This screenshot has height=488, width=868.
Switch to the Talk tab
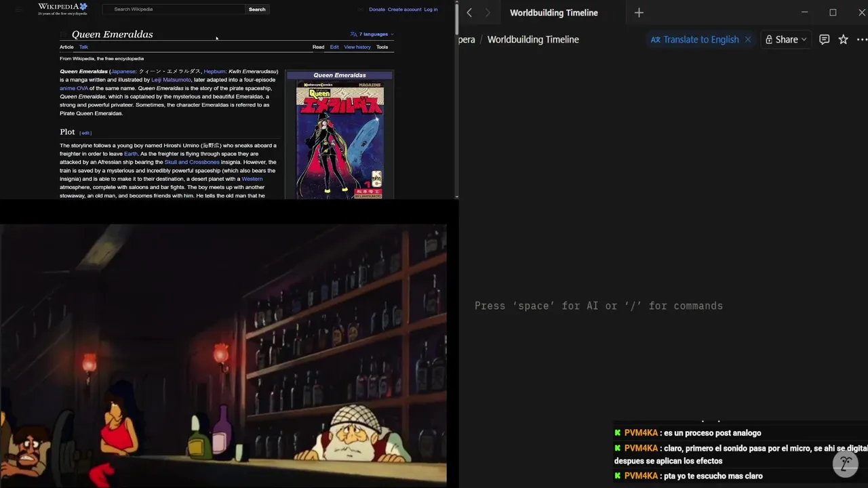(x=83, y=47)
